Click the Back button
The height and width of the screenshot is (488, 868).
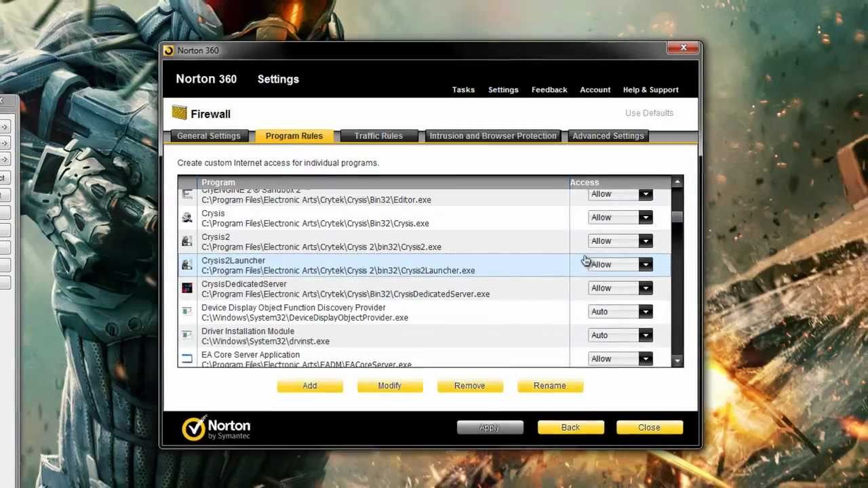click(x=570, y=428)
